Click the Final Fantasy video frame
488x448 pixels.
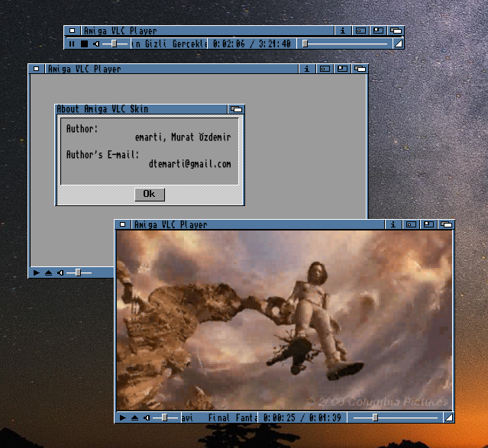(284, 320)
